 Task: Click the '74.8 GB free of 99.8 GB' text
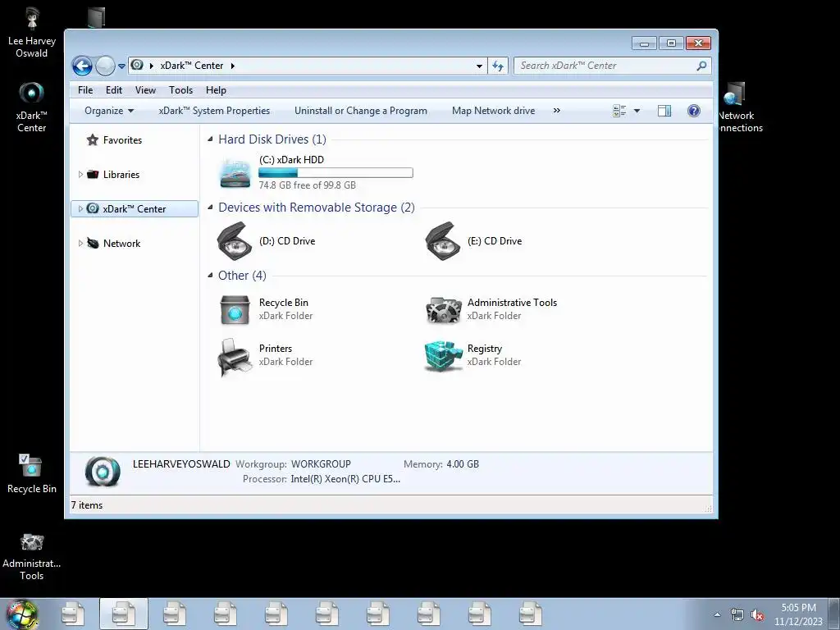point(307,185)
